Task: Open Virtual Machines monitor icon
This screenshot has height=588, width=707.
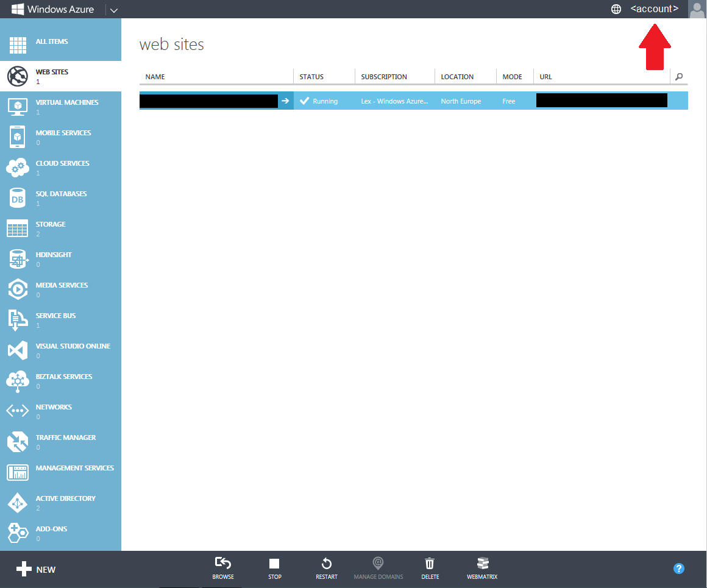Action: 18,107
